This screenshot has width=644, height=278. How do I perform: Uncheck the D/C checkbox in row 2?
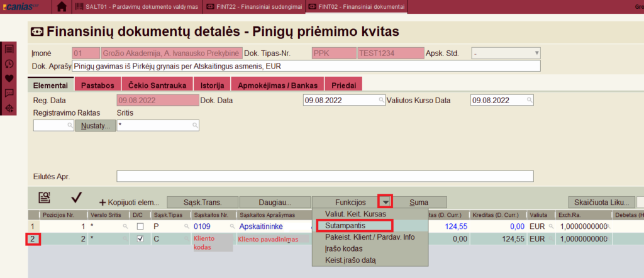140,239
